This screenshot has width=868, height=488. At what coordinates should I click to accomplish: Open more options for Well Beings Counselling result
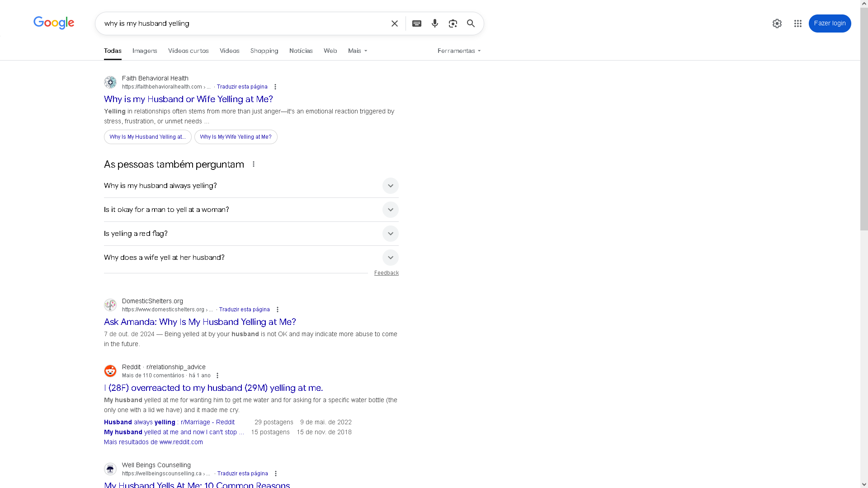coord(276,474)
